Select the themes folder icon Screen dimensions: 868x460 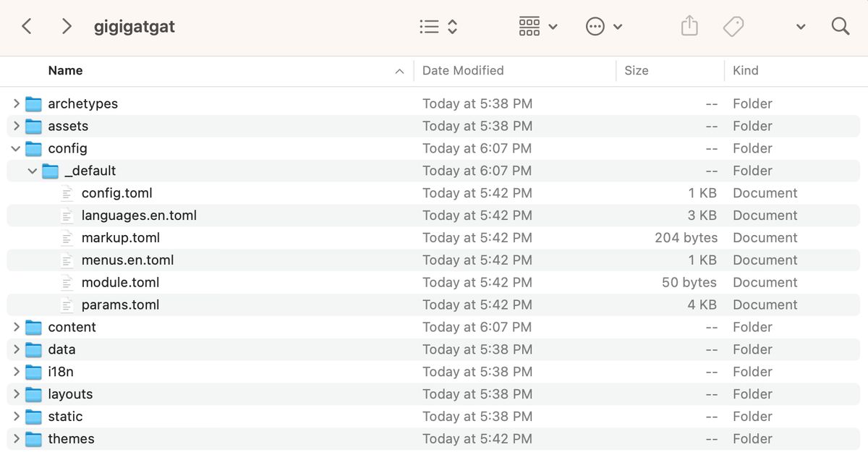33,440
